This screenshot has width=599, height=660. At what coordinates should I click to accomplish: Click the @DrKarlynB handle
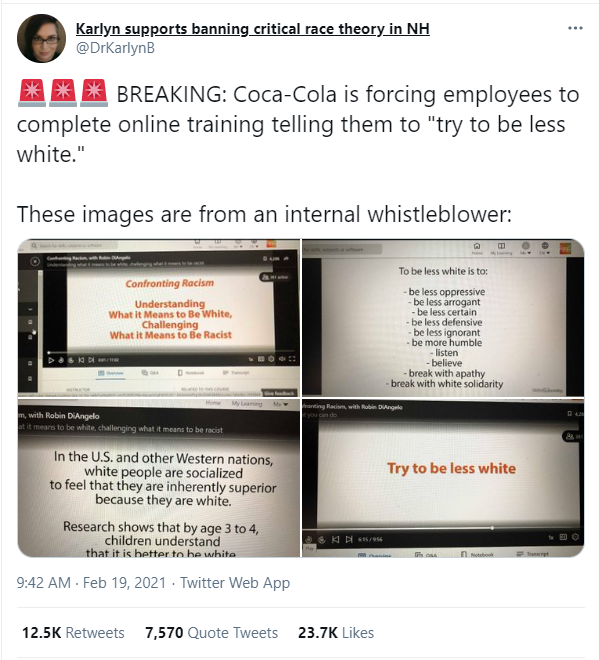coord(115,48)
